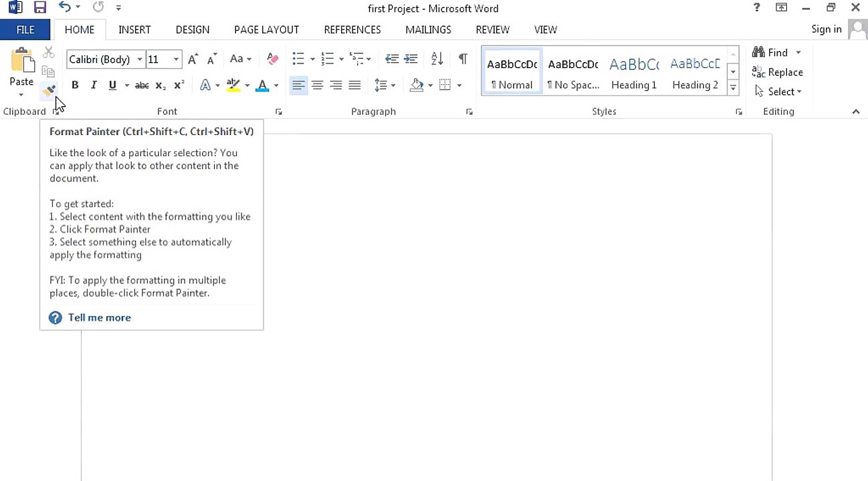The width and height of the screenshot is (868, 481).
Task: Switch to the VIEW tab
Action: click(546, 29)
